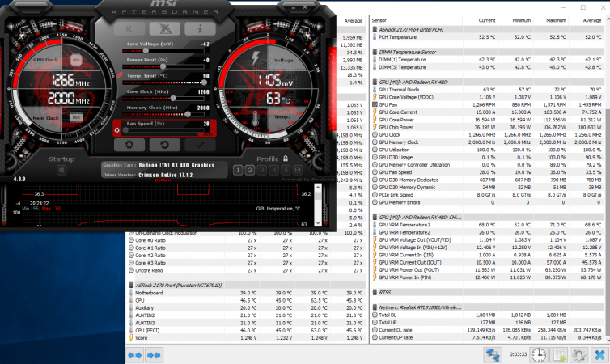610x364 pixels.
Task: Apply settings with the checkmark button
Action: 201,144
